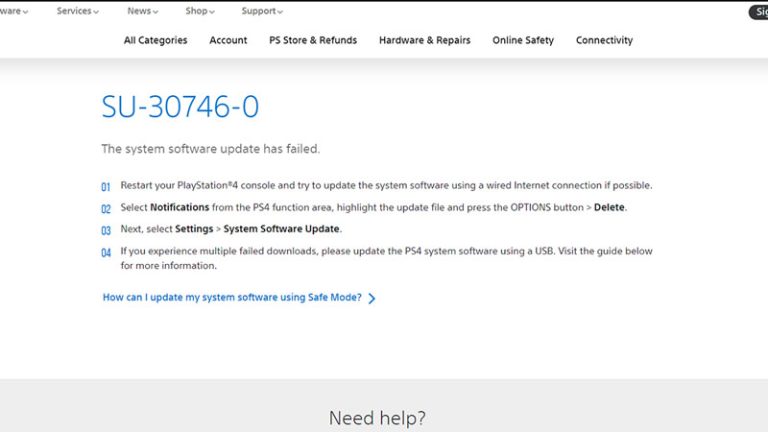Click step 02 Notifications instruction text

(374, 207)
